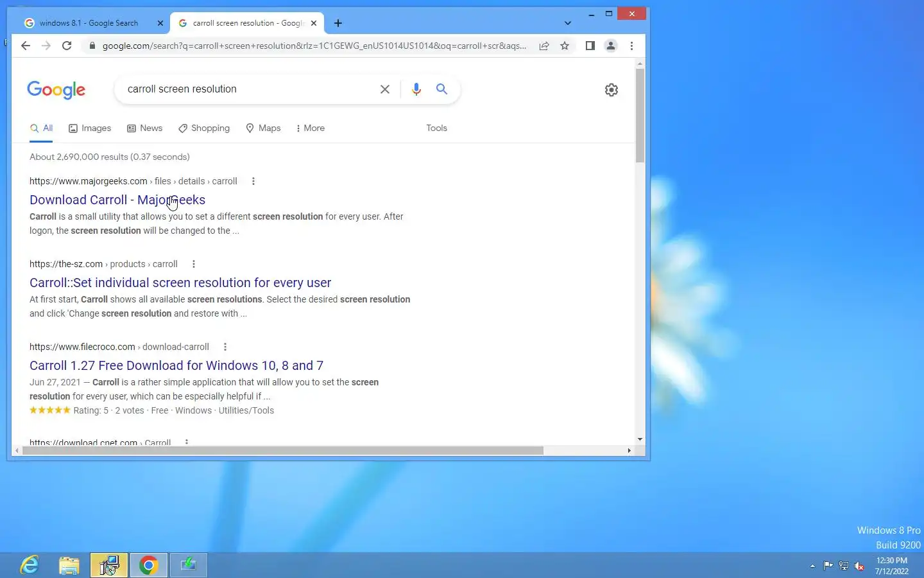The image size is (924, 578).
Task: Click the horizontal scroll left arrow
Action: click(x=17, y=450)
